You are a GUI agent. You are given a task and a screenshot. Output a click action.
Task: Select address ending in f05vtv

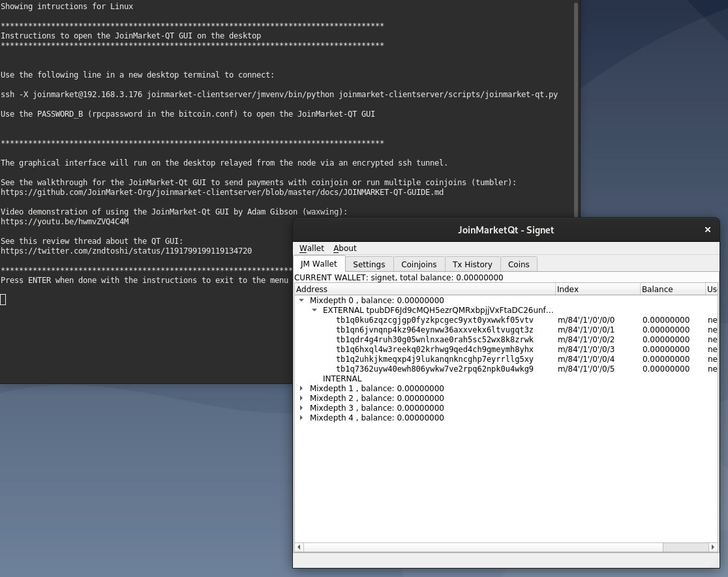point(434,320)
